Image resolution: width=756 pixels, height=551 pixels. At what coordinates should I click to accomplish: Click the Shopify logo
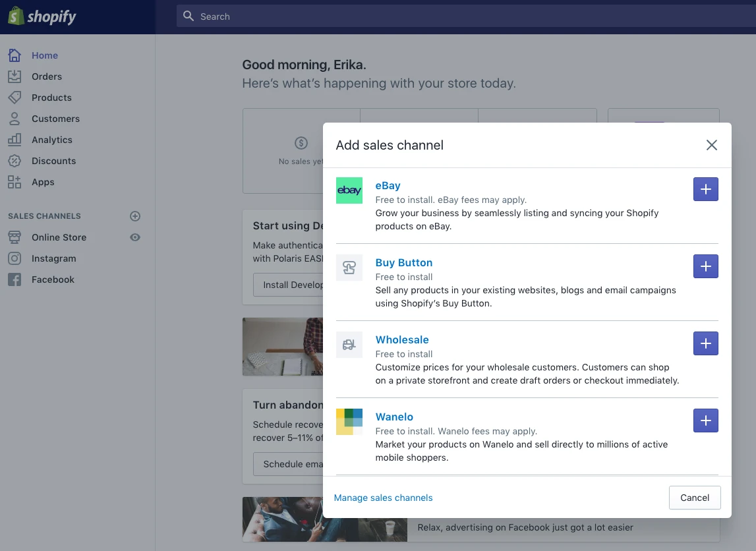coord(42,16)
